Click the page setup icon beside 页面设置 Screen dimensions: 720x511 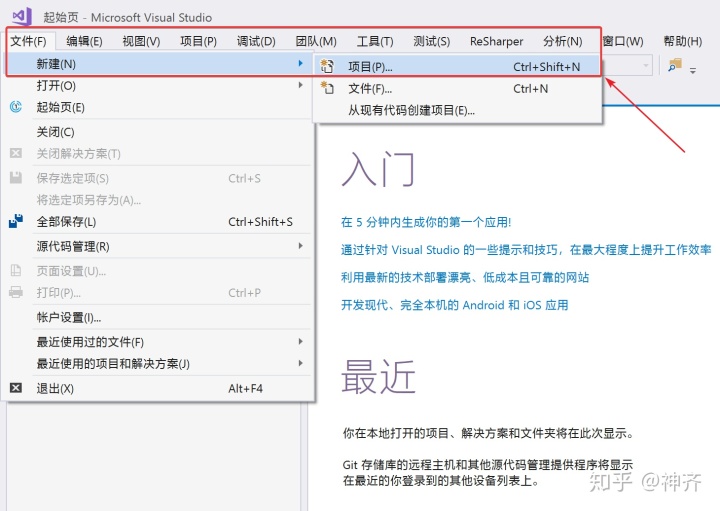click(16, 271)
